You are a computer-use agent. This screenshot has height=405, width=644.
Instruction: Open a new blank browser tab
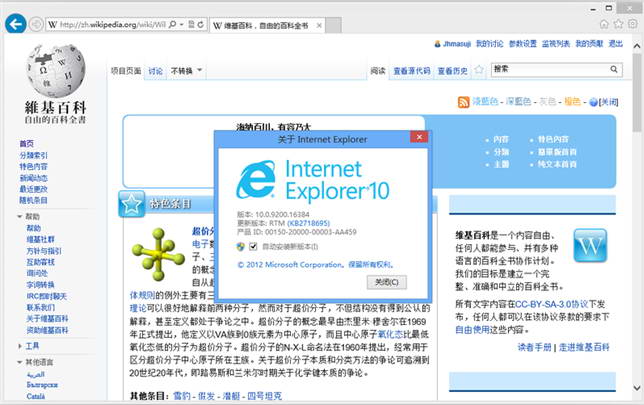(x=334, y=25)
